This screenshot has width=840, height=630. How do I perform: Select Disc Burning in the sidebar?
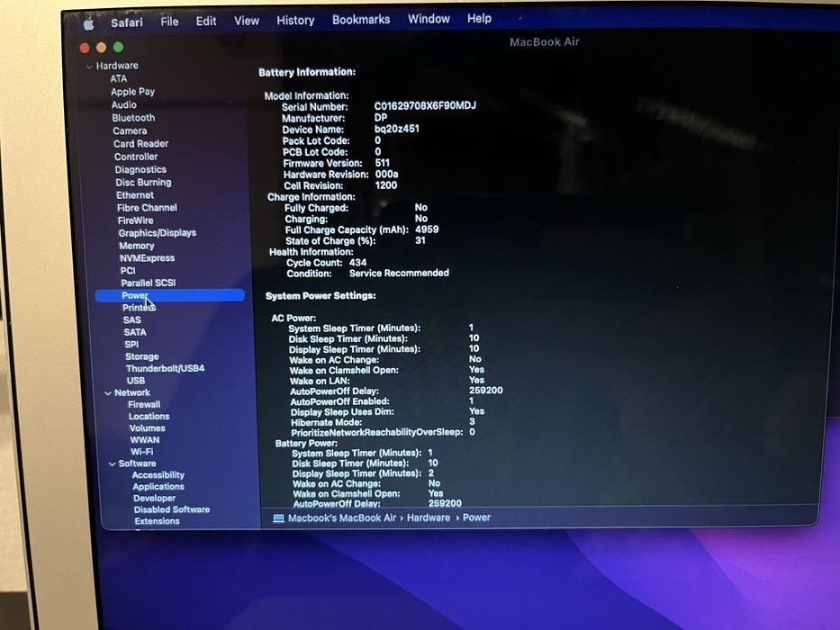click(143, 182)
